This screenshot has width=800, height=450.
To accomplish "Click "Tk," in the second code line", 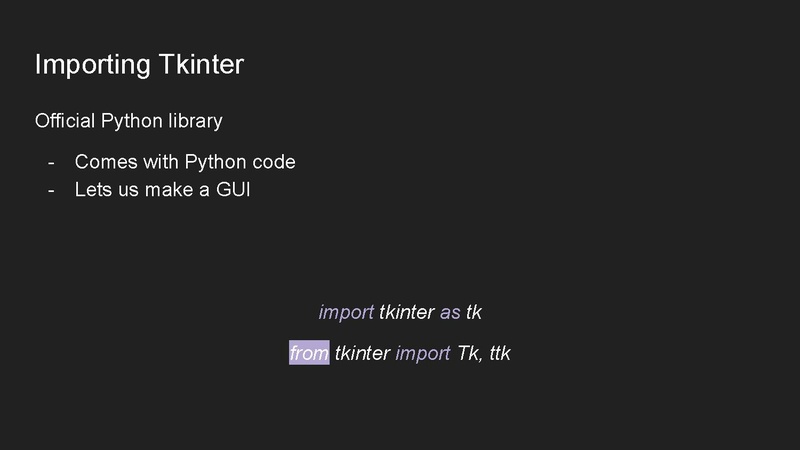I will [469, 353].
